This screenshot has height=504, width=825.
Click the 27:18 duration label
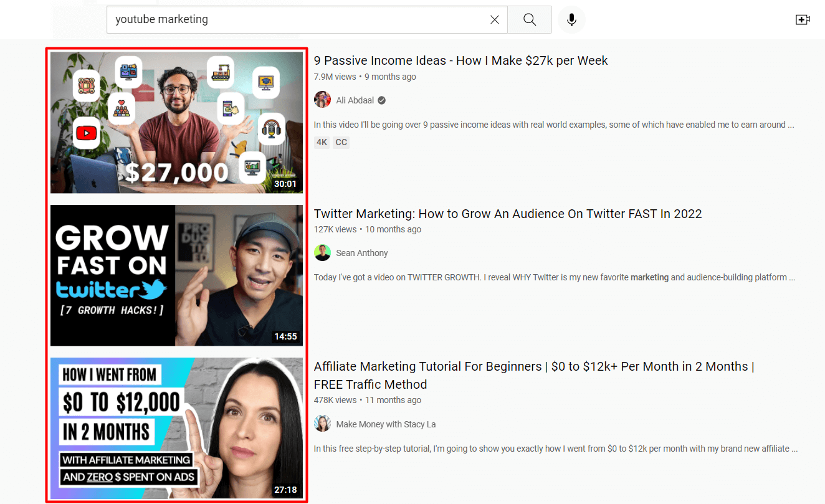286,490
